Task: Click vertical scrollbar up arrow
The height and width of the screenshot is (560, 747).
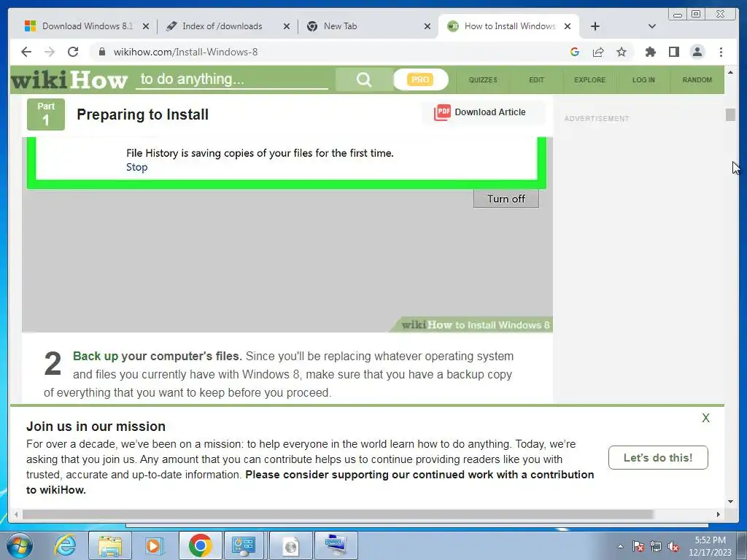Action: 730,72
